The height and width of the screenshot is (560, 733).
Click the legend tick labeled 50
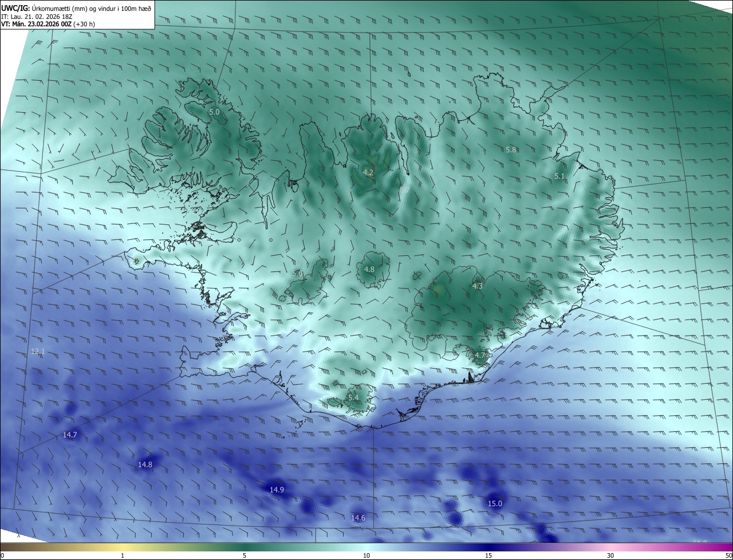tap(728, 555)
